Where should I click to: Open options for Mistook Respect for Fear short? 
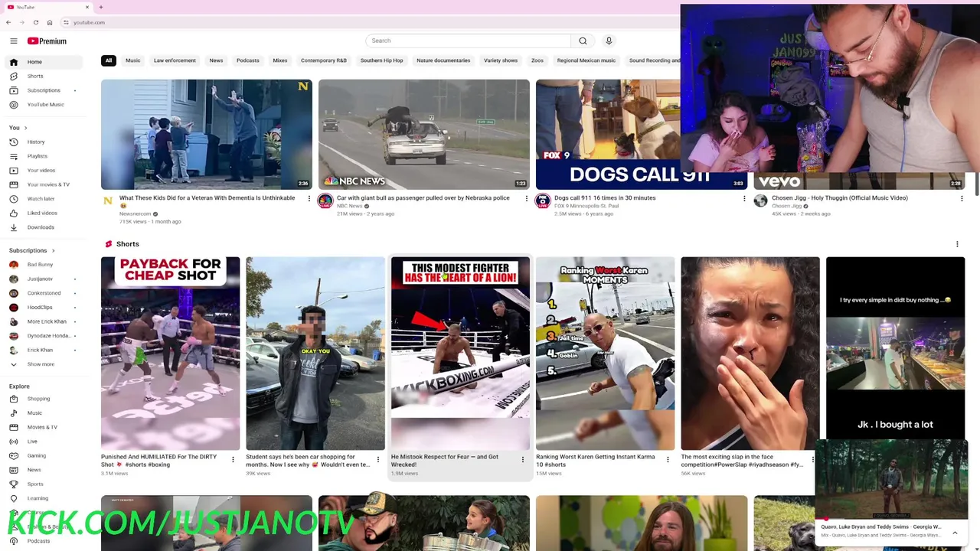pyautogui.click(x=523, y=460)
